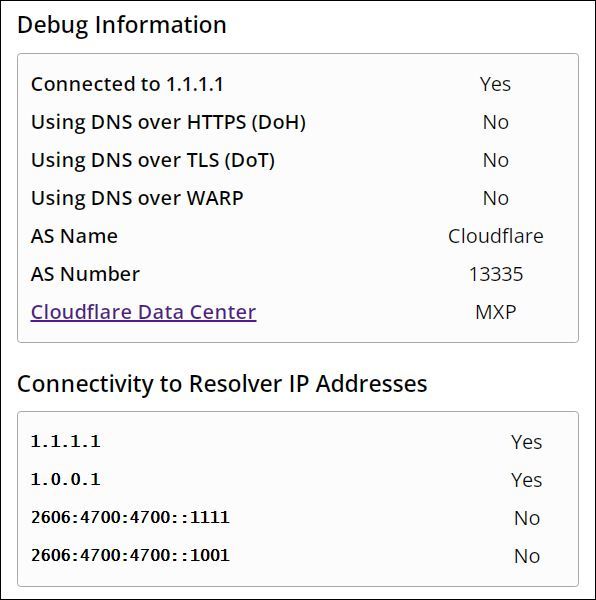Select the Using DNS over TLS (DoT) label
The image size is (596, 600).
(153, 160)
